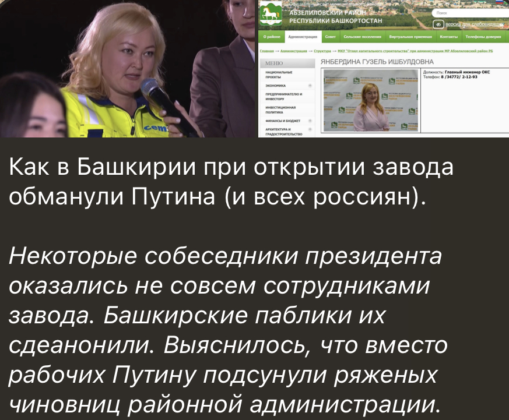Switch to the 'Совет' tab
Viewport: 509px width, 420px height.
(331, 36)
